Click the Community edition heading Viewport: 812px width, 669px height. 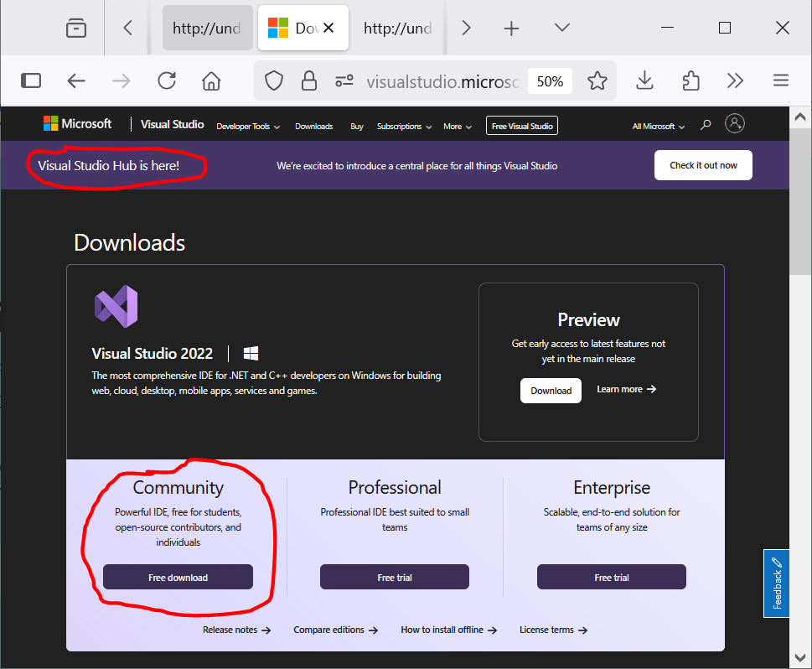coord(178,487)
